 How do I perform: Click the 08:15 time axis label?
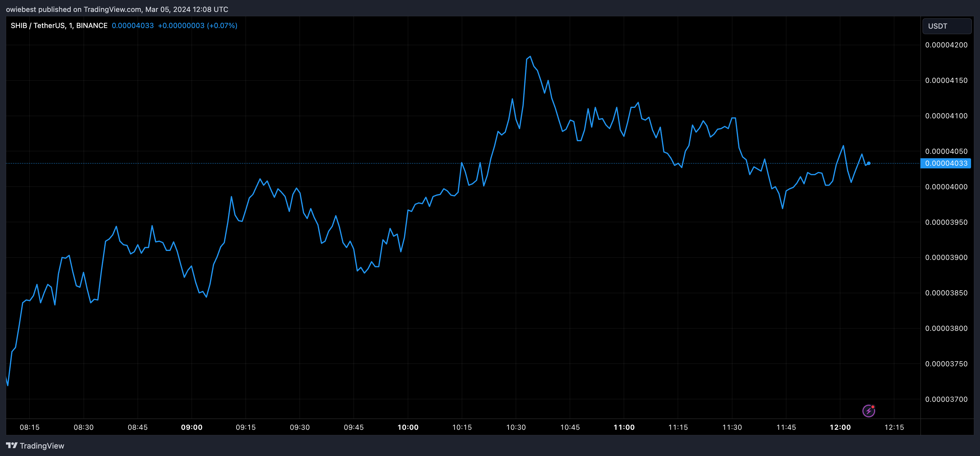30,427
